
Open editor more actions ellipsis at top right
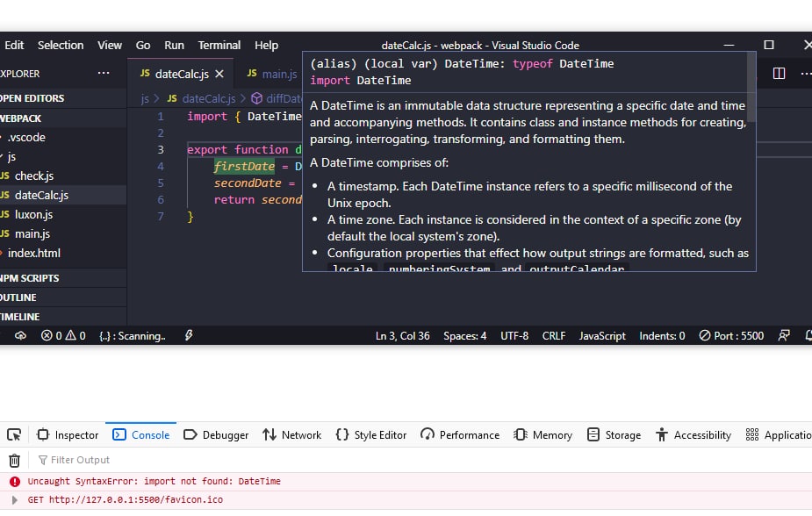coord(806,74)
